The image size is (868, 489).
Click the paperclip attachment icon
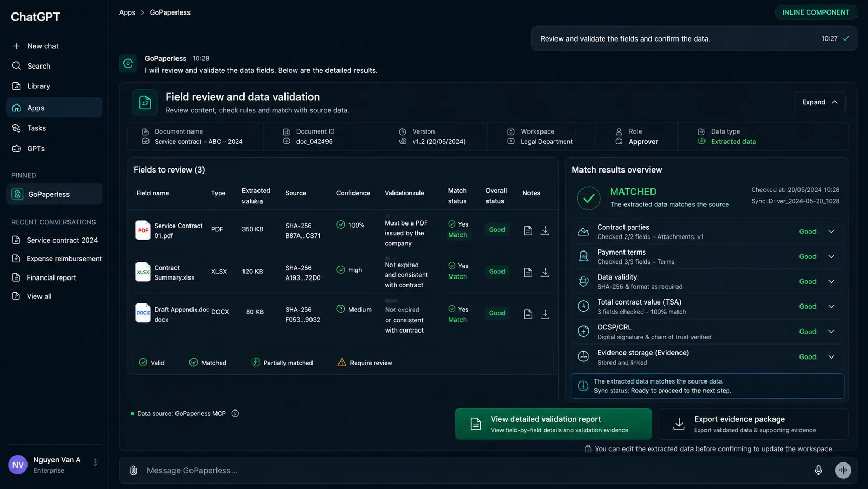133,470
